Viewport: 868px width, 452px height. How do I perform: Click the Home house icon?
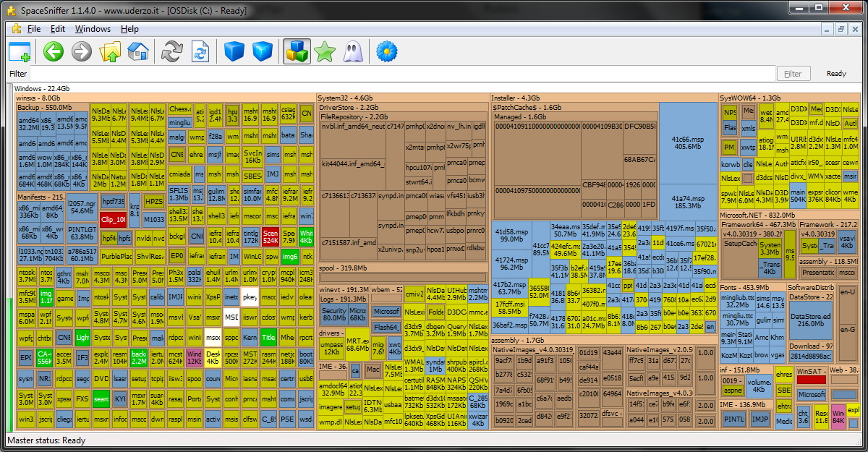(137, 51)
